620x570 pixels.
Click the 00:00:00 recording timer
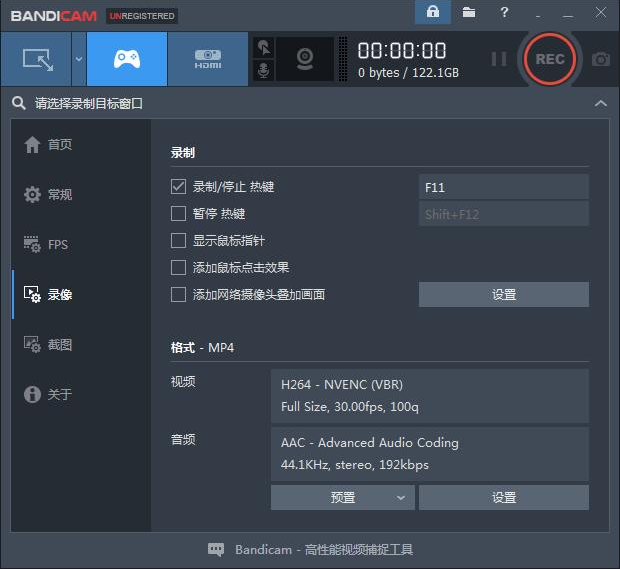tap(402, 51)
